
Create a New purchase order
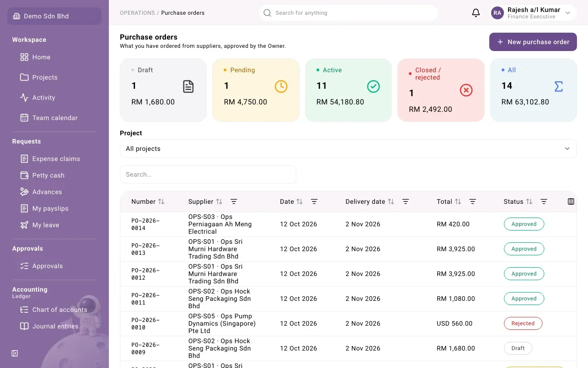point(533,42)
